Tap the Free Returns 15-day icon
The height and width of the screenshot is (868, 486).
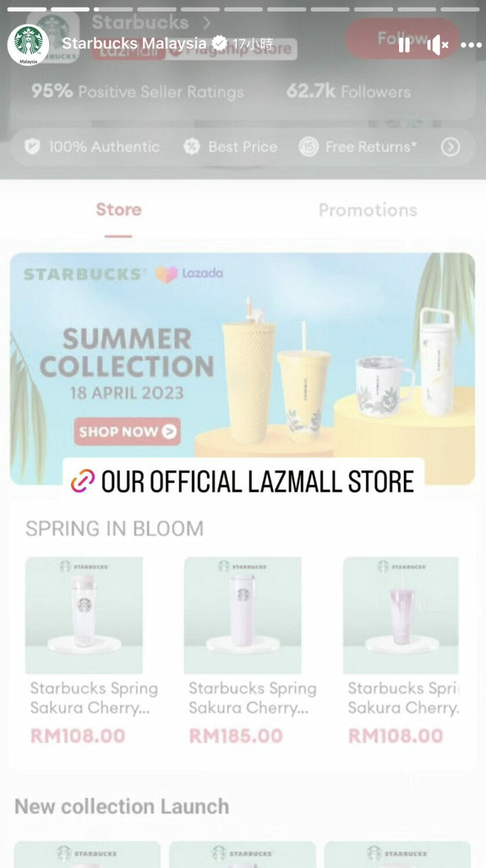point(308,147)
